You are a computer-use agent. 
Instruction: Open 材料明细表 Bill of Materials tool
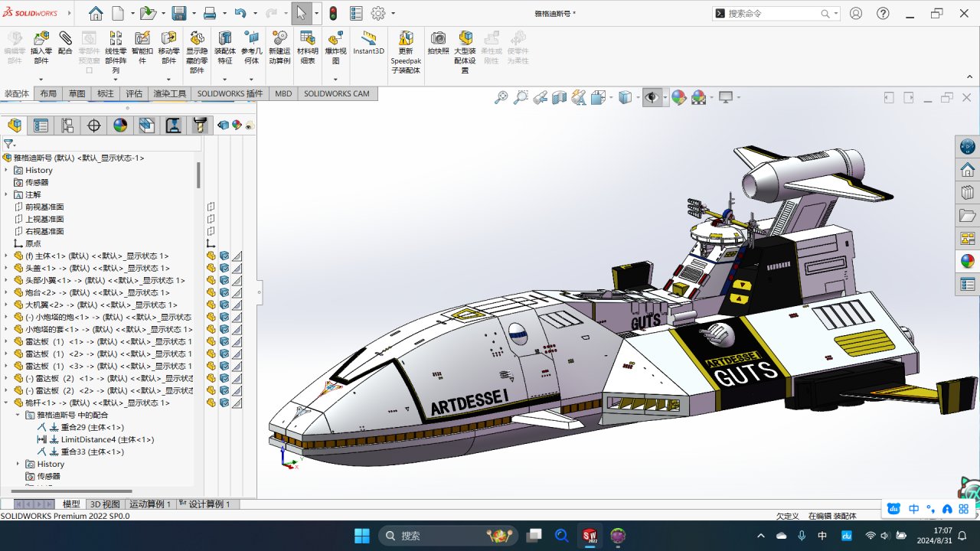tap(307, 38)
